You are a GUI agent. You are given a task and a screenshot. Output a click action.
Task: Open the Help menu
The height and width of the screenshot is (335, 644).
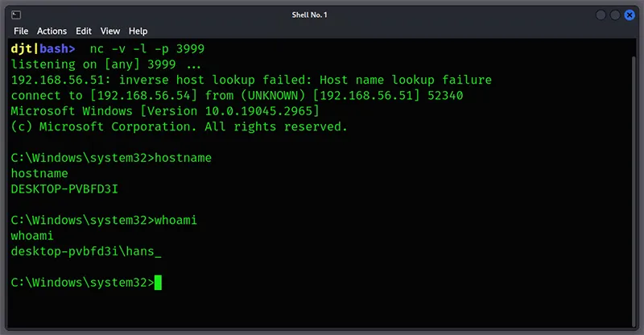138,31
